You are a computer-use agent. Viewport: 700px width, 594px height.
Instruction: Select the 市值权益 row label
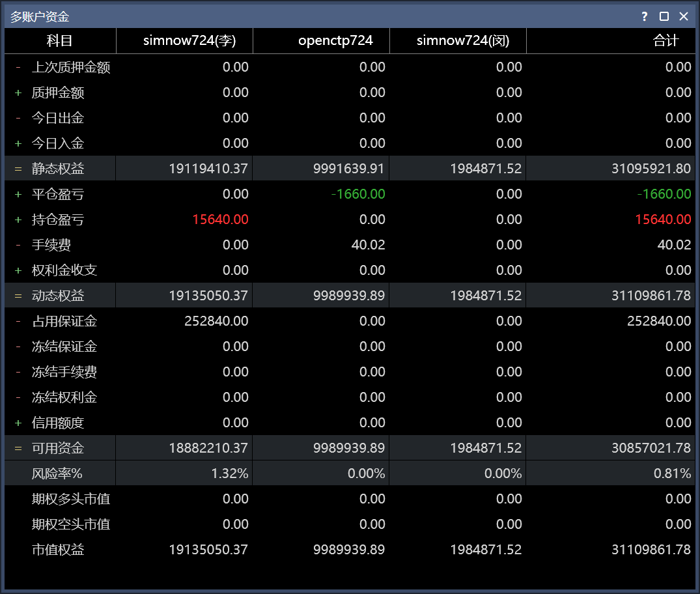pyautogui.click(x=58, y=549)
